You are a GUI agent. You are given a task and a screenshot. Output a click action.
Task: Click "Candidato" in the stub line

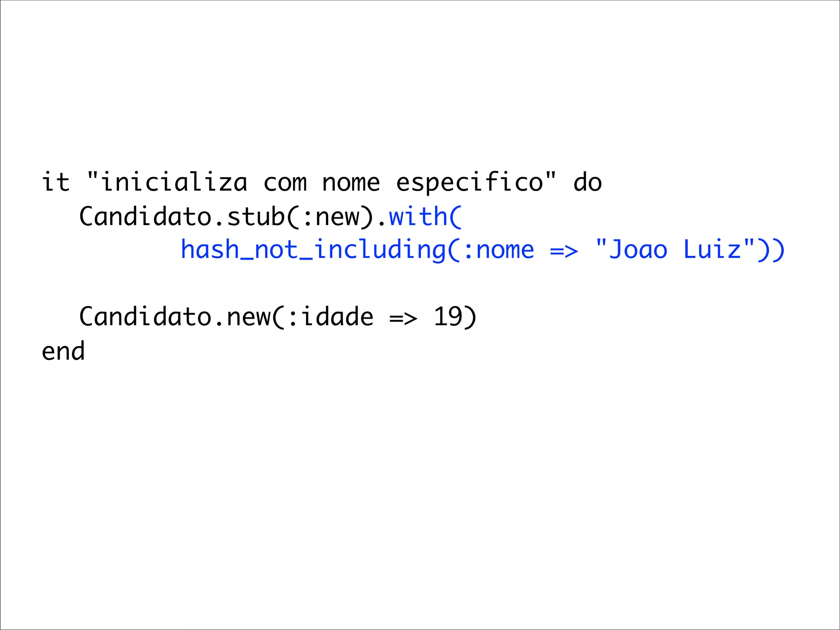[145, 216]
